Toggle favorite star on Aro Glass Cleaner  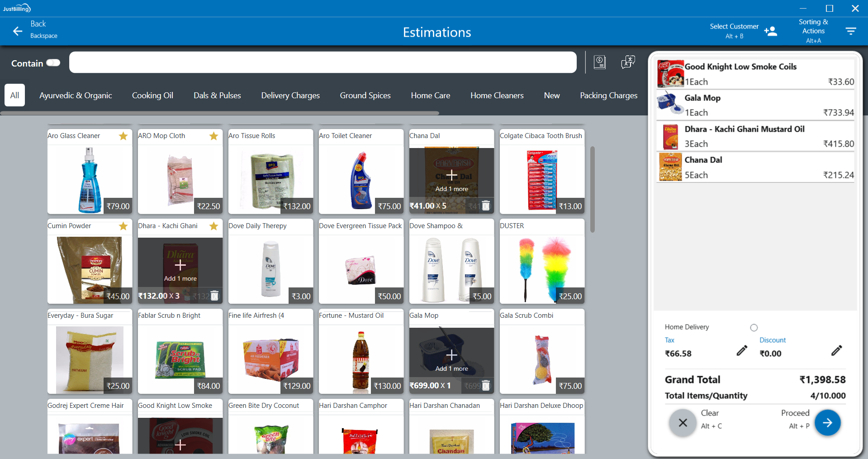coord(123,136)
